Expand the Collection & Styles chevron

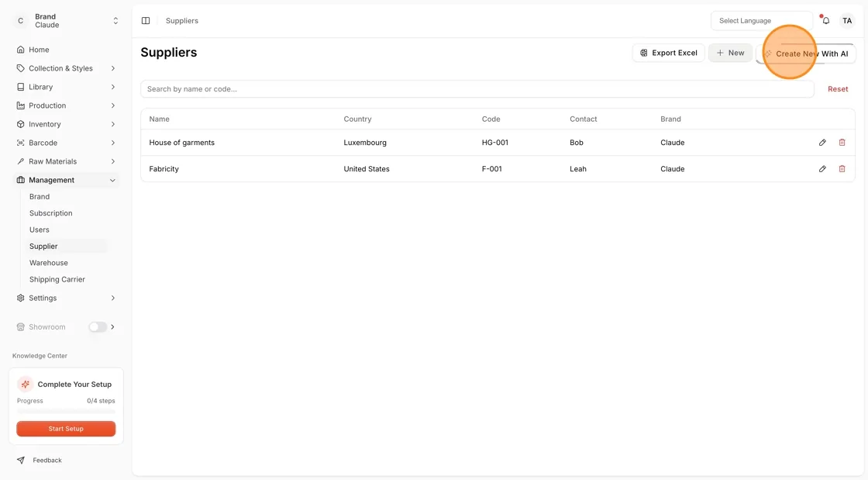coord(113,68)
